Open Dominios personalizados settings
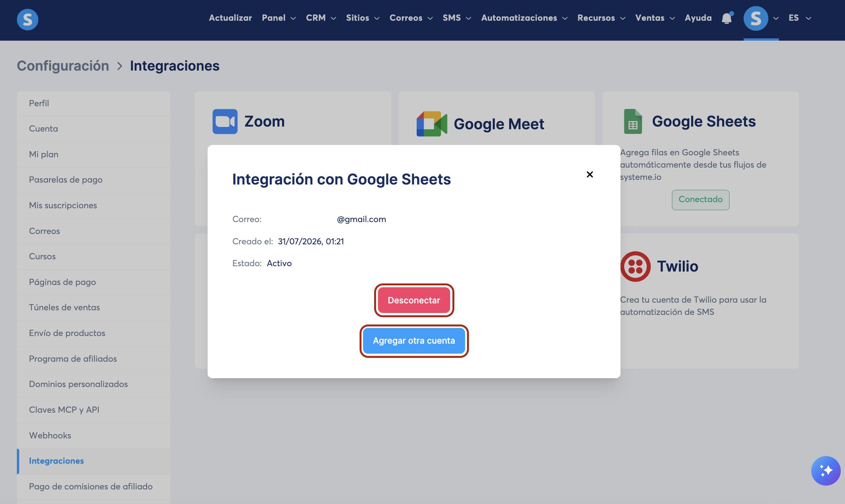845x504 pixels. tap(94, 384)
